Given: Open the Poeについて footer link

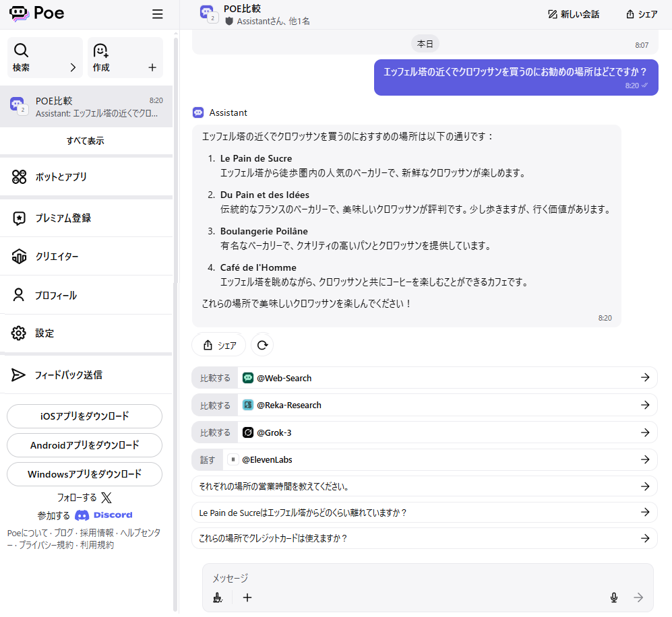Looking at the screenshot, I should click(28, 533).
